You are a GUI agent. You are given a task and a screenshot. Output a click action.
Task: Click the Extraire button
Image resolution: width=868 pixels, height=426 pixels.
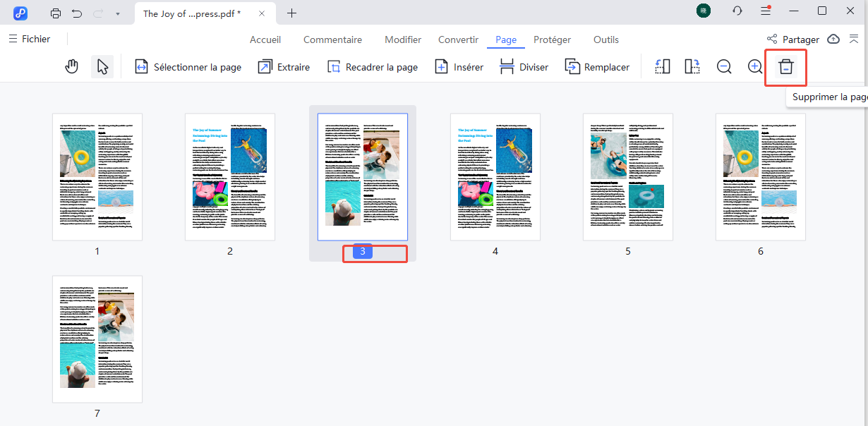(x=284, y=66)
